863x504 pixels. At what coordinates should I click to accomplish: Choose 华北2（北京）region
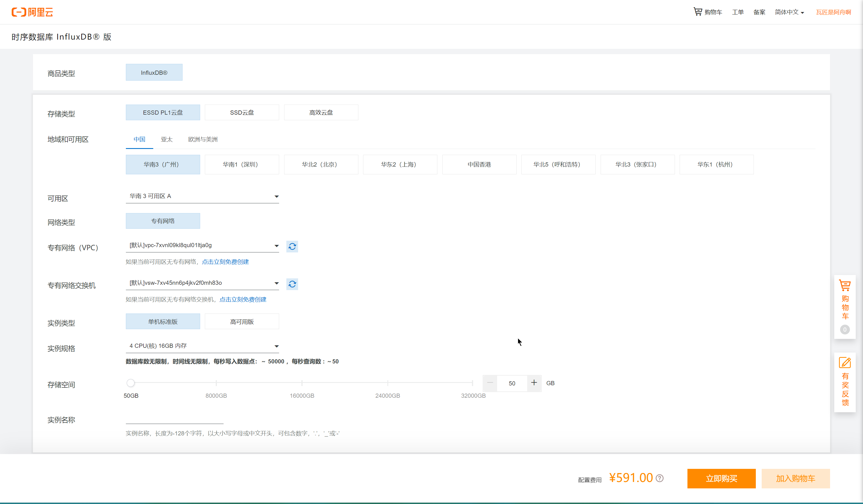coord(321,165)
